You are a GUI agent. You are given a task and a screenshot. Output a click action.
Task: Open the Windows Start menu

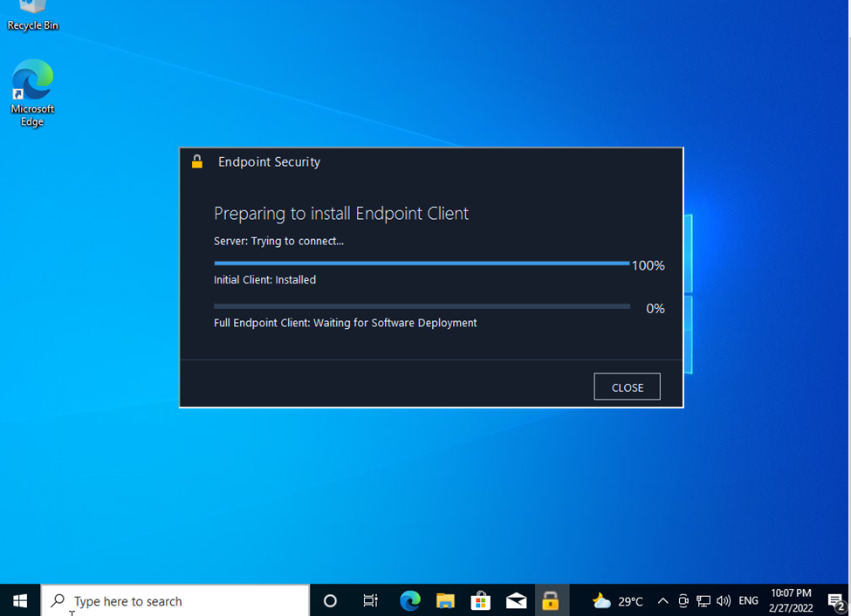[x=20, y=601]
